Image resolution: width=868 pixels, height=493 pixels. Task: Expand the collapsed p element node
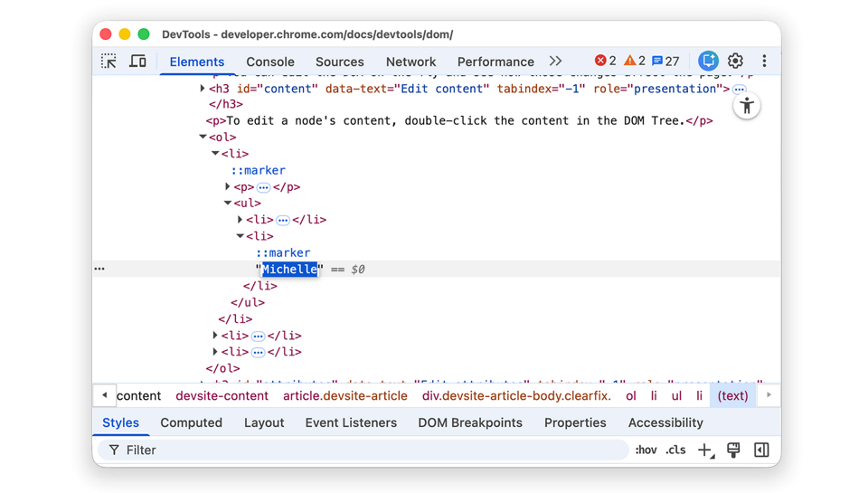tap(228, 187)
